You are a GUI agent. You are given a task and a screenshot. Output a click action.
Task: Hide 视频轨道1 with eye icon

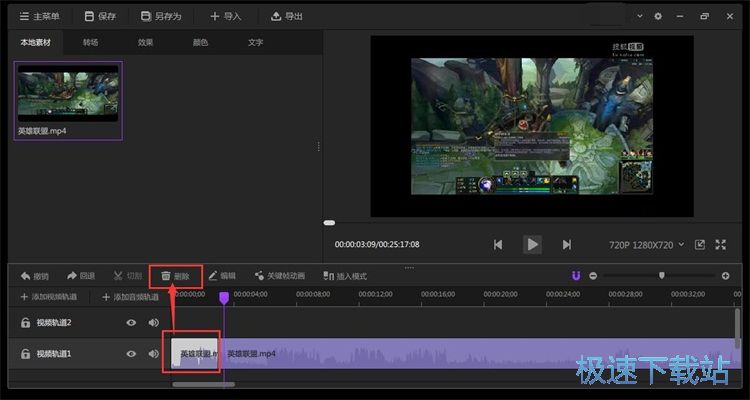pos(131,354)
